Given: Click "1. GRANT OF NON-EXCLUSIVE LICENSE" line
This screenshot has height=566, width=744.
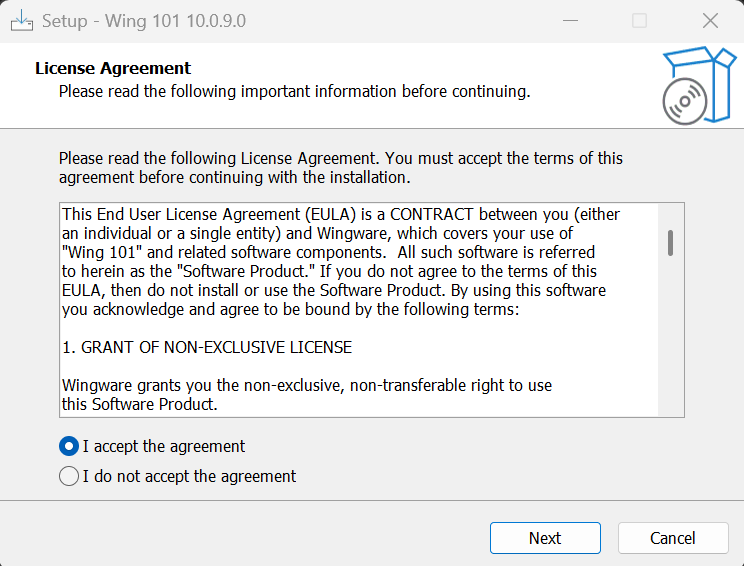Looking at the screenshot, I should (x=207, y=347).
